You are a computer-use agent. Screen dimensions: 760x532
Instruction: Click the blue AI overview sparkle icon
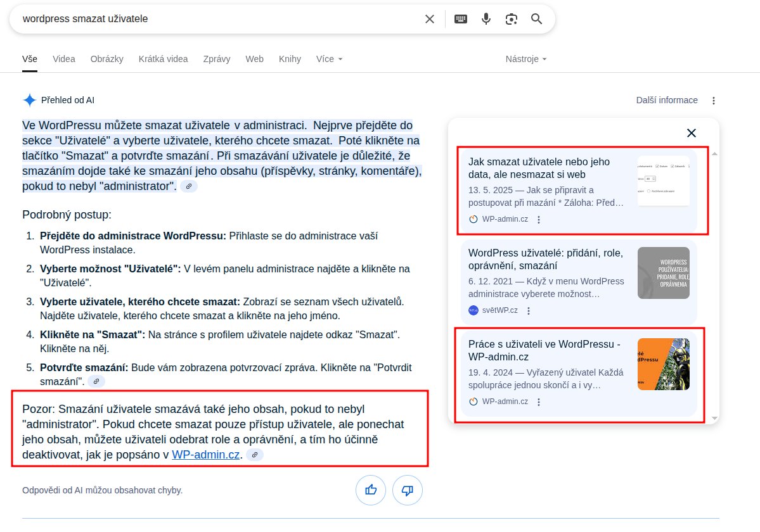click(x=30, y=100)
